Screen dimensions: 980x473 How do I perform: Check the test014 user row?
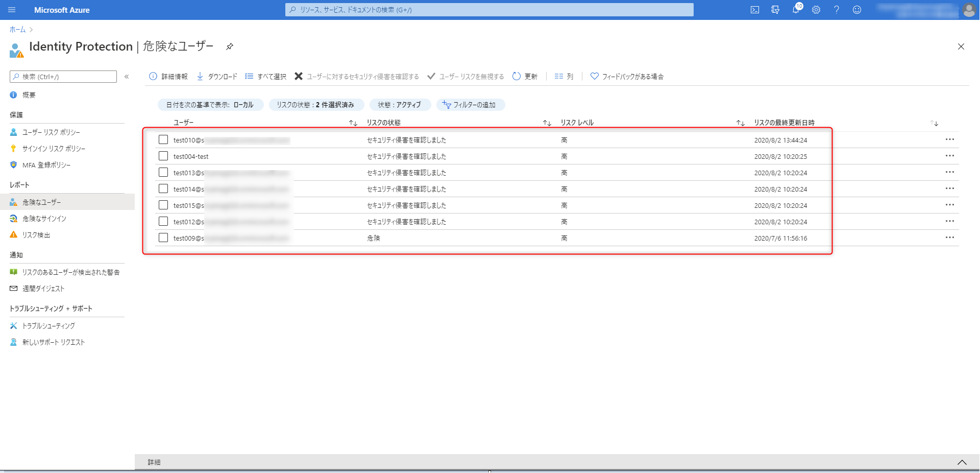(x=163, y=188)
